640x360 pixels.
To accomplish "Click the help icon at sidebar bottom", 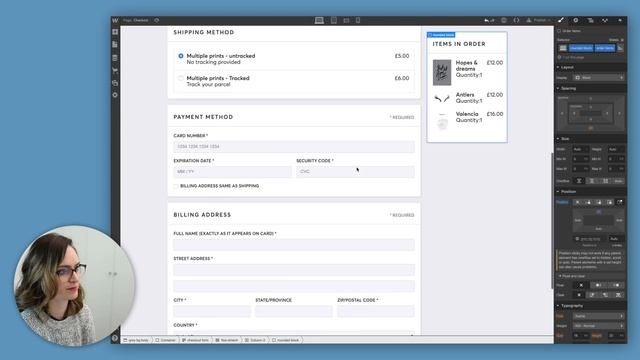I will 115,338.
